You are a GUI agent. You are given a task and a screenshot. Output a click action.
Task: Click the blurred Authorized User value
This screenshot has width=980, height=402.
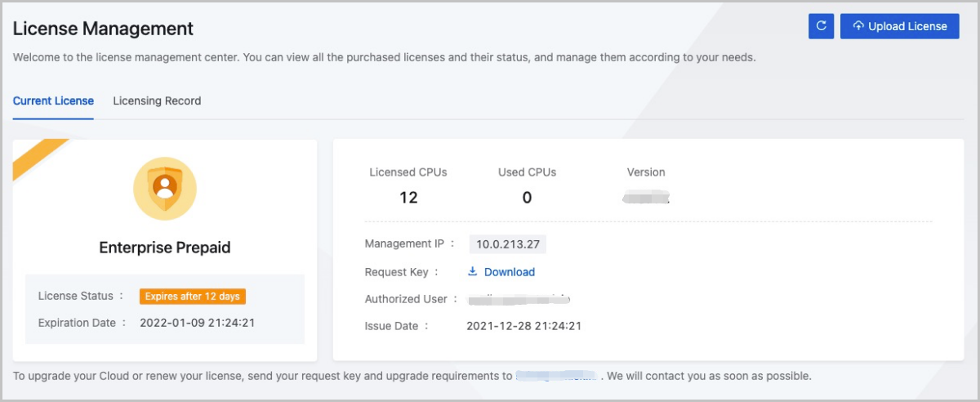[518, 299]
